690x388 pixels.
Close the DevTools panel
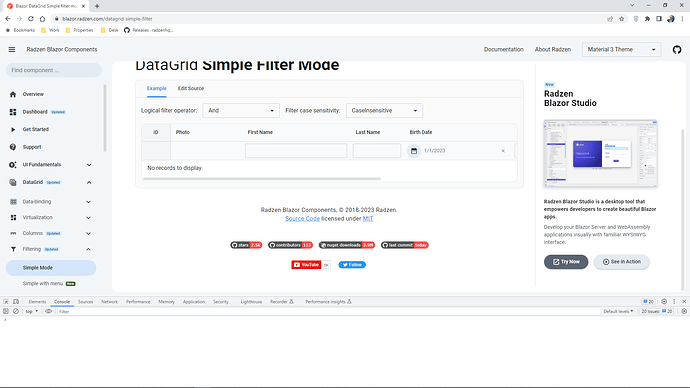pyautogui.click(x=684, y=302)
